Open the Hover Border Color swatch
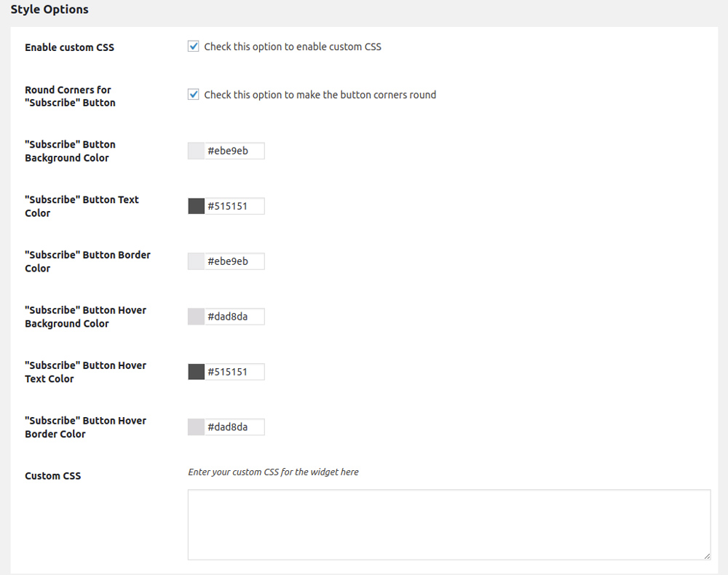Image resolution: width=728 pixels, height=575 pixels. [196, 427]
